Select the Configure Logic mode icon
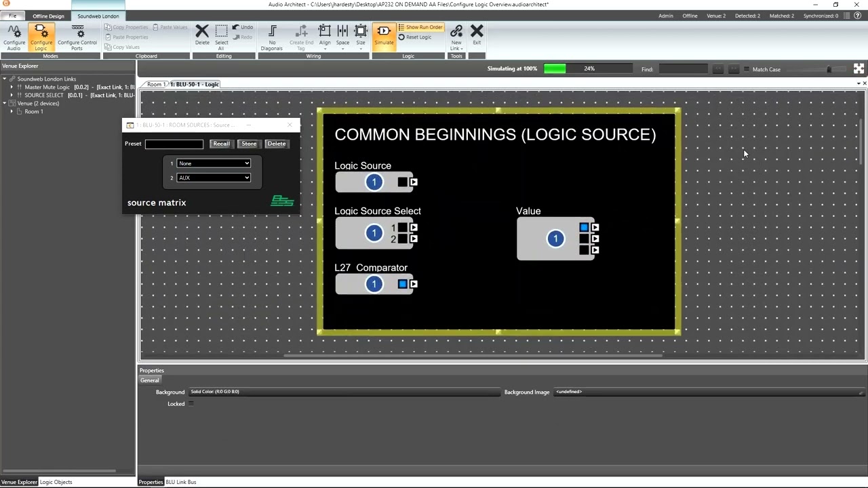This screenshot has height=488, width=868. (x=41, y=37)
